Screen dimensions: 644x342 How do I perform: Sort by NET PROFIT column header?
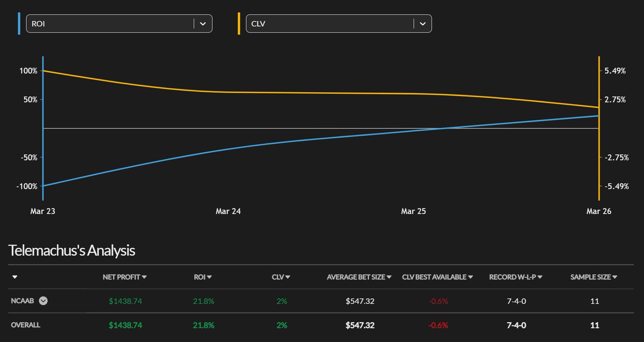(125, 277)
